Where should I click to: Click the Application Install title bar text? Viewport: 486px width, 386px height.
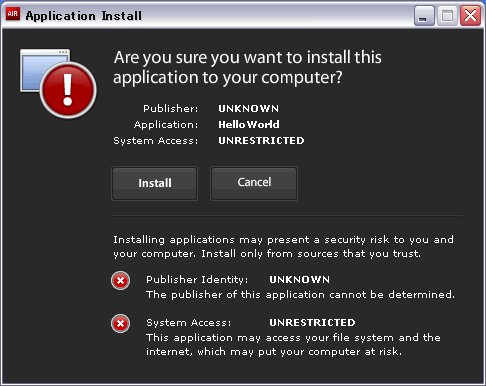coord(84,16)
